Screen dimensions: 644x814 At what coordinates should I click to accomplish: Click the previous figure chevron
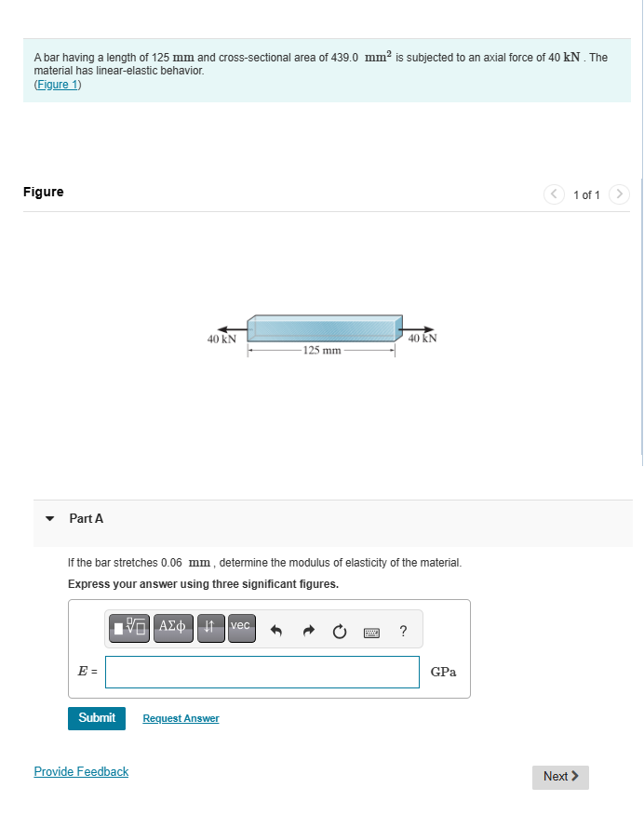pos(554,194)
